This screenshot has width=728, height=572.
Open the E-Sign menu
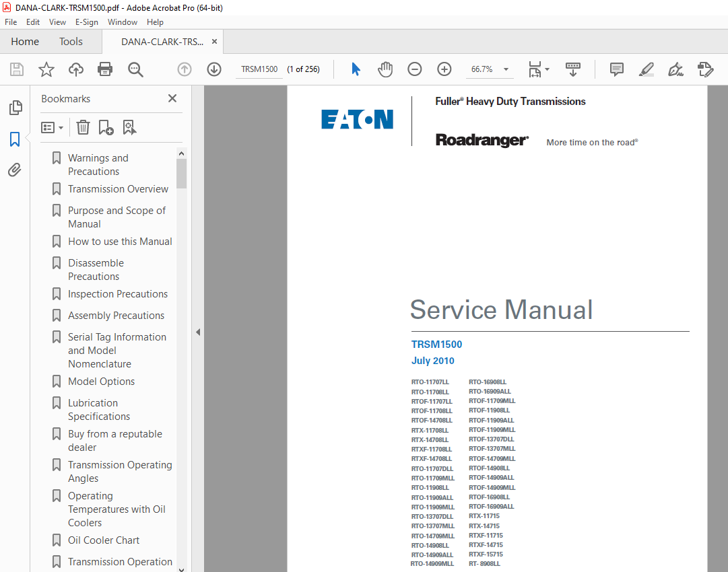(x=87, y=22)
